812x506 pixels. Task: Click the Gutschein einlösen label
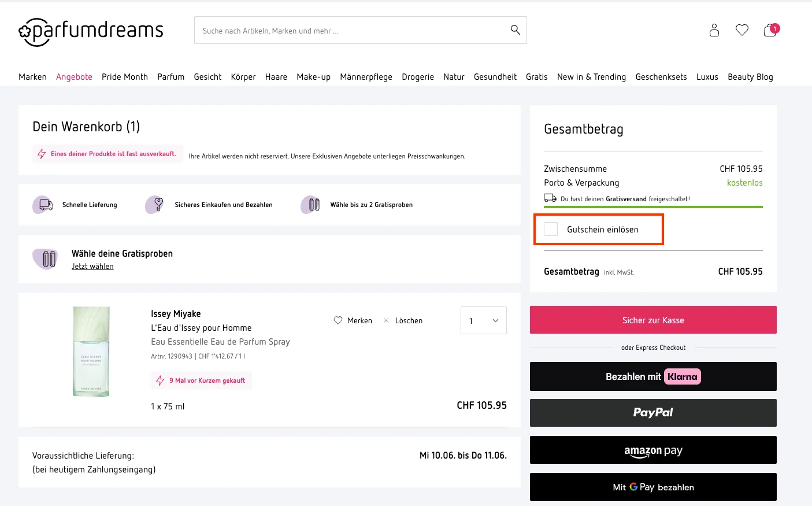[x=603, y=230]
